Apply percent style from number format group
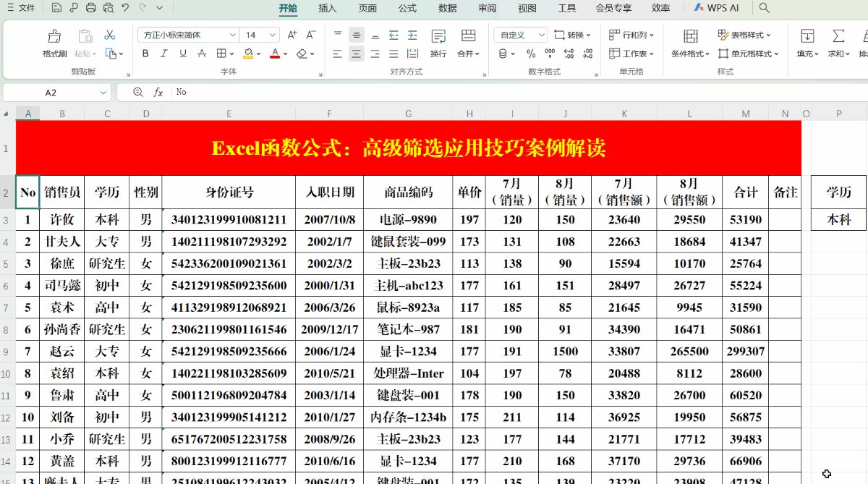Image resolution: width=868 pixels, height=484 pixels. click(530, 54)
